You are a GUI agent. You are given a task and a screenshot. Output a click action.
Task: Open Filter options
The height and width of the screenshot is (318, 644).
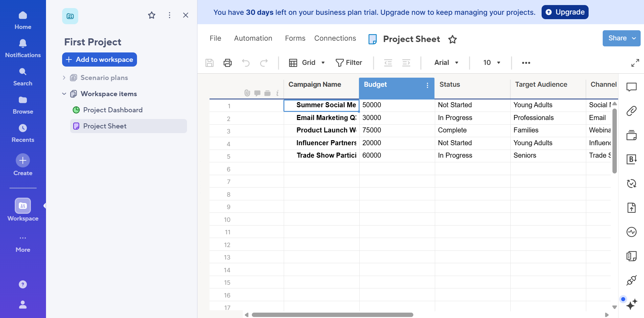coord(349,63)
